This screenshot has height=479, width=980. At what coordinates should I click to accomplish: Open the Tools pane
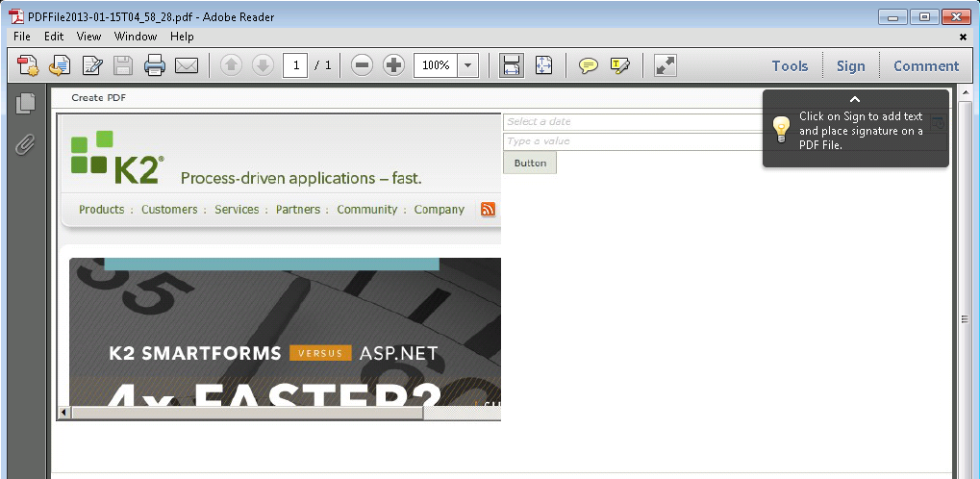790,65
